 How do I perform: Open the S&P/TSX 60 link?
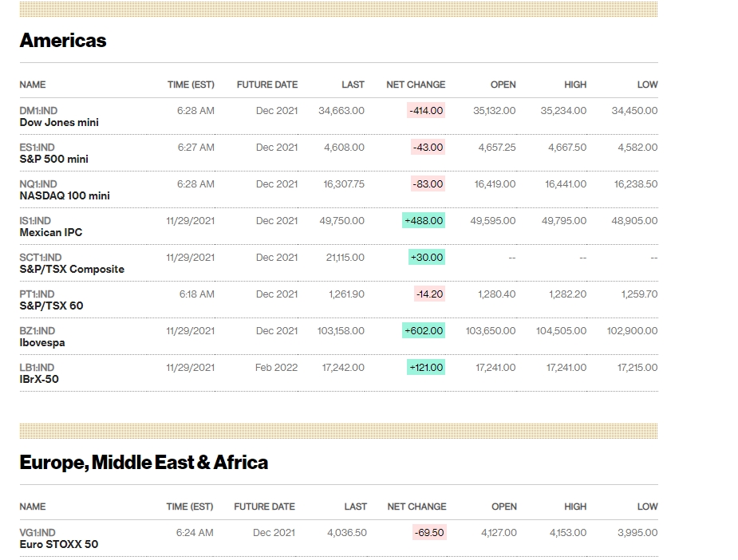(x=51, y=306)
